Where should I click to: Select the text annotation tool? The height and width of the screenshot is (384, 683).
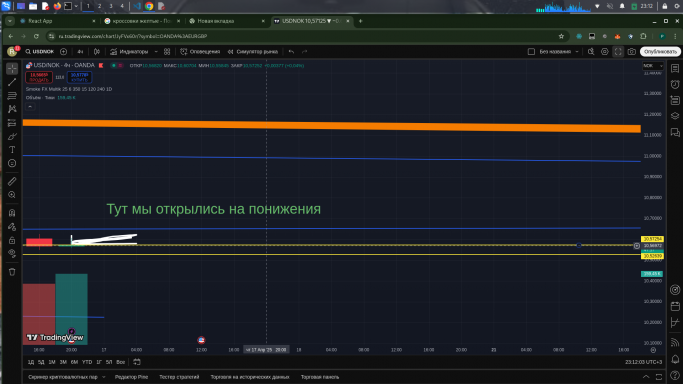(x=12, y=150)
